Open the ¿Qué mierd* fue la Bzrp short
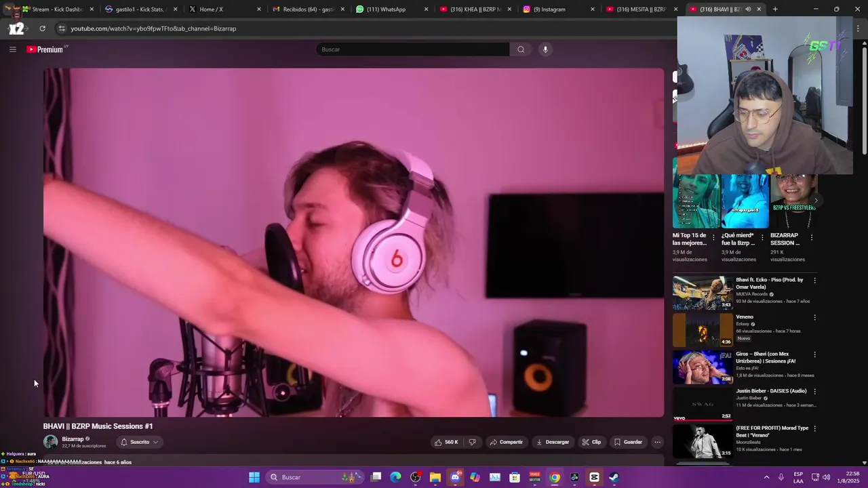The image size is (868, 488). pyautogui.click(x=745, y=201)
